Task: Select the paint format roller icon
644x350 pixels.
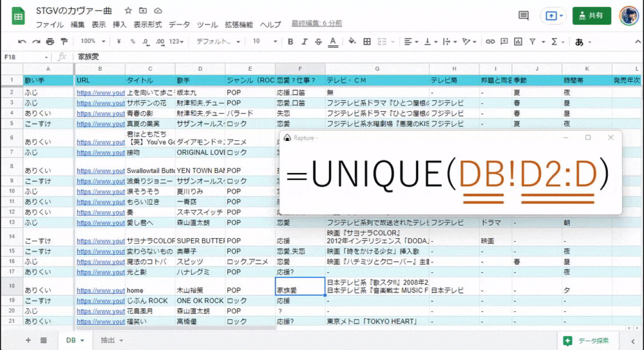Action: tap(65, 42)
